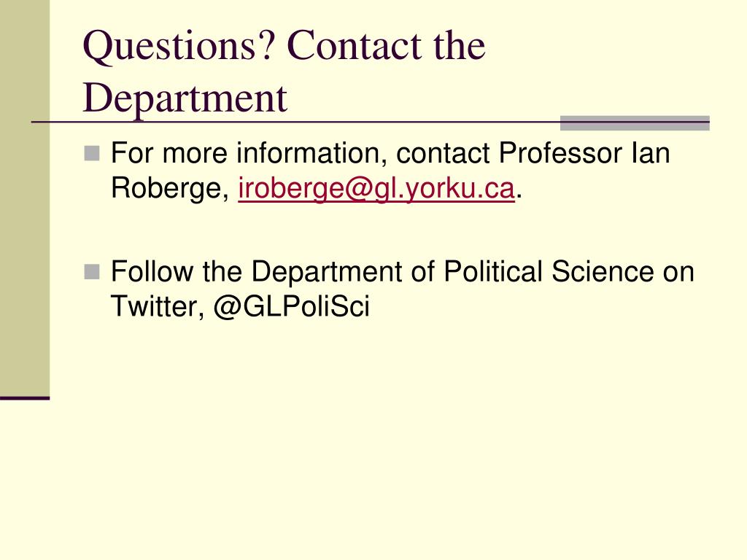Click the word 'Questions?' in the heading

179,47
